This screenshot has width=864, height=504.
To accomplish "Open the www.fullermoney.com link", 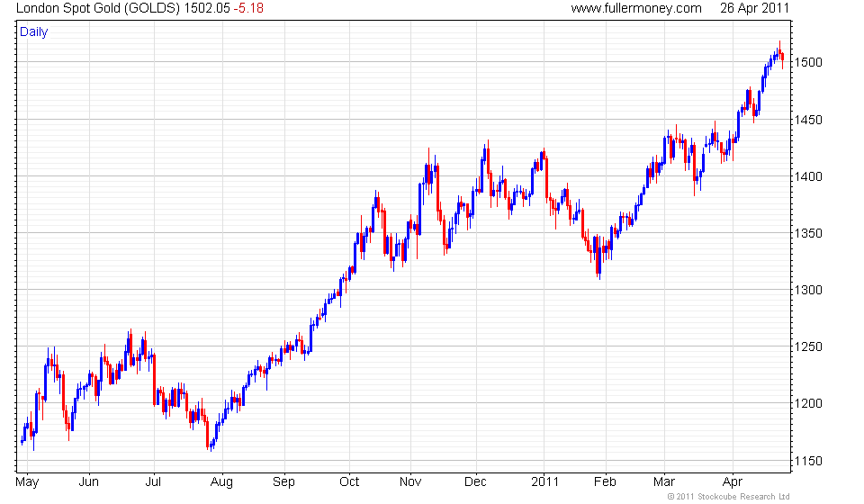I will point(636,8).
